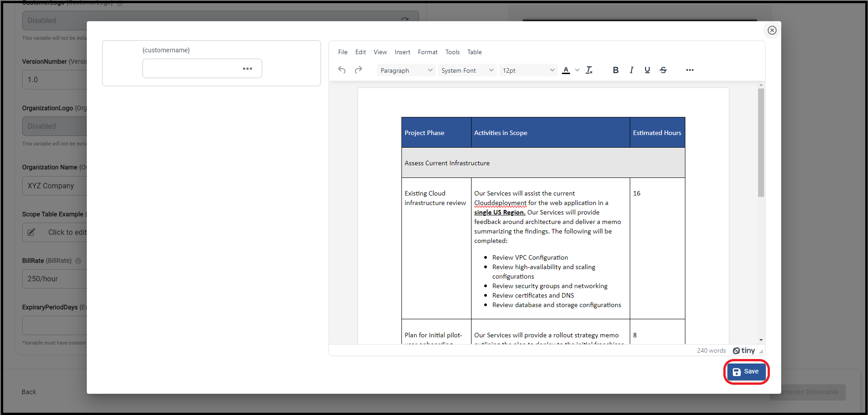Click the editor vertical scrollbar thumb

tap(761, 142)
